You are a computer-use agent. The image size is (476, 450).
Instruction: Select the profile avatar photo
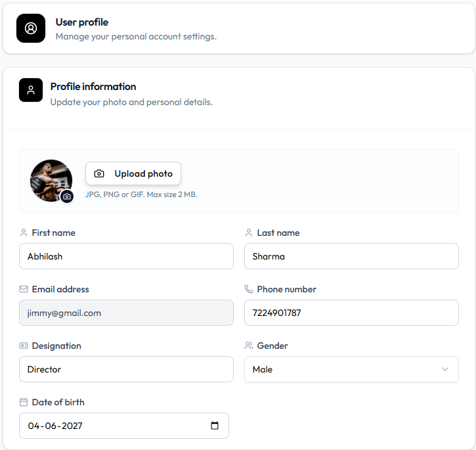pos(51,181)
